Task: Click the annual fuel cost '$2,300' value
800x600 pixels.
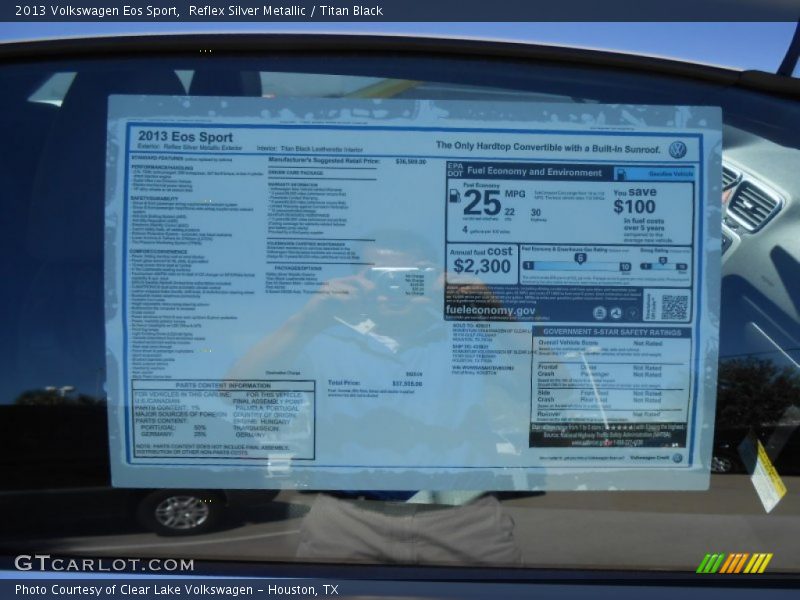Action: [x=482, y=266]
